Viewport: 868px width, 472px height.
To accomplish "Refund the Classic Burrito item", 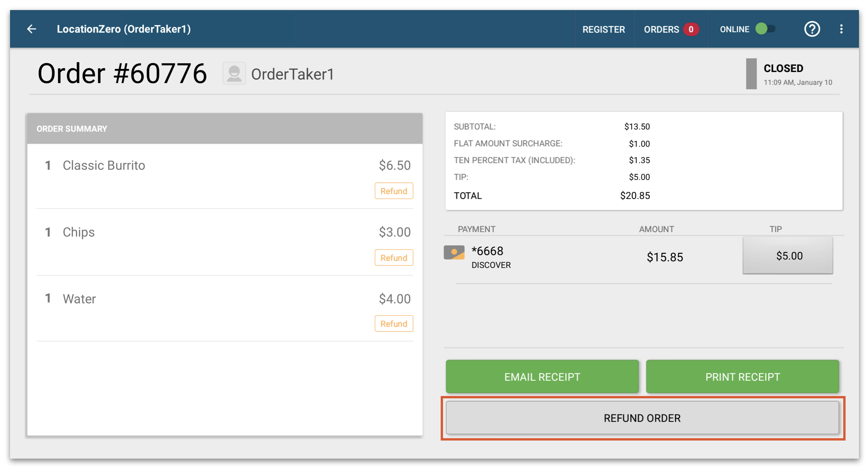I will pos(394,191).
